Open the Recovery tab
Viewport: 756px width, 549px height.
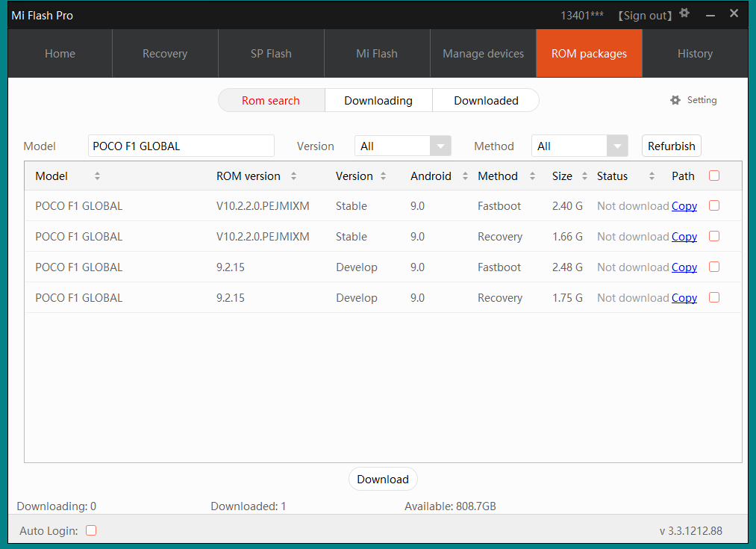tap(165, 53)
